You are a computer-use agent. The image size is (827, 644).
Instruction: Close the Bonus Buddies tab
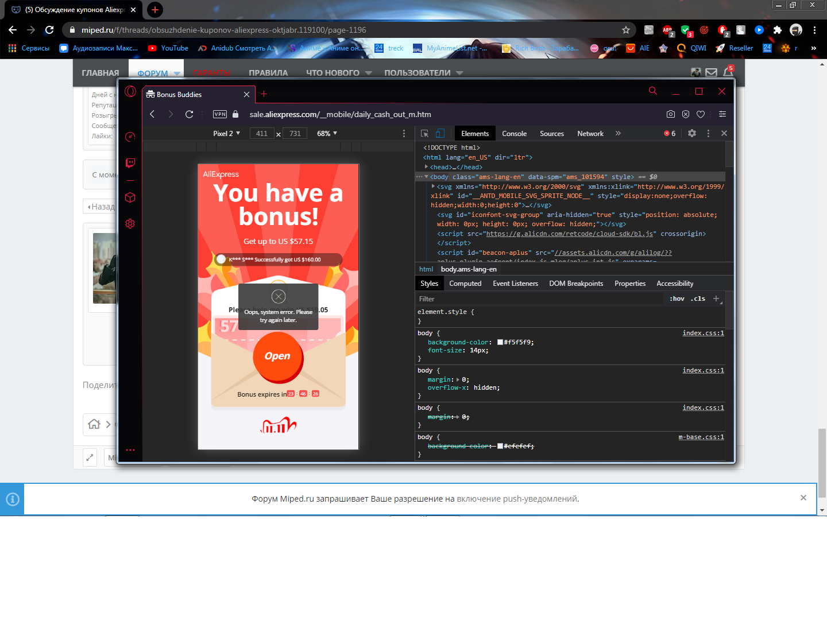(x=246, y=94)
